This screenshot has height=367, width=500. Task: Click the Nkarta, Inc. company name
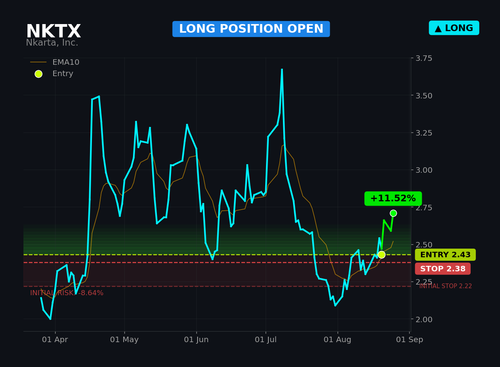[52, 43]
